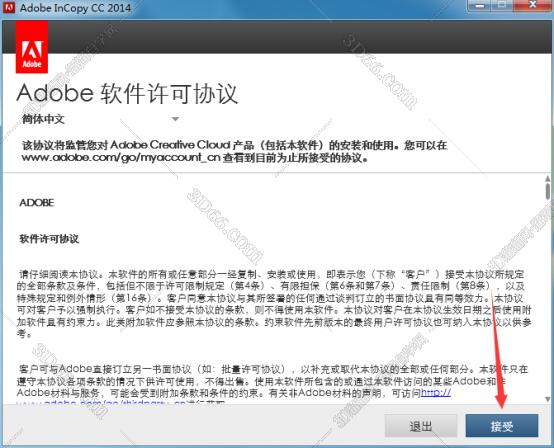Open the http:// third-party link
The height and width of the screenshot is (448, 554).
coord(436,393)
